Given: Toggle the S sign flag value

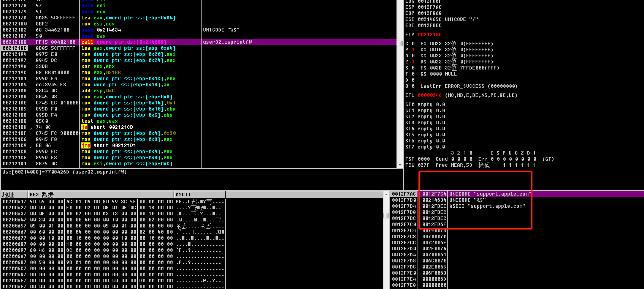Looking at the screenshot, I should [413, 68].
